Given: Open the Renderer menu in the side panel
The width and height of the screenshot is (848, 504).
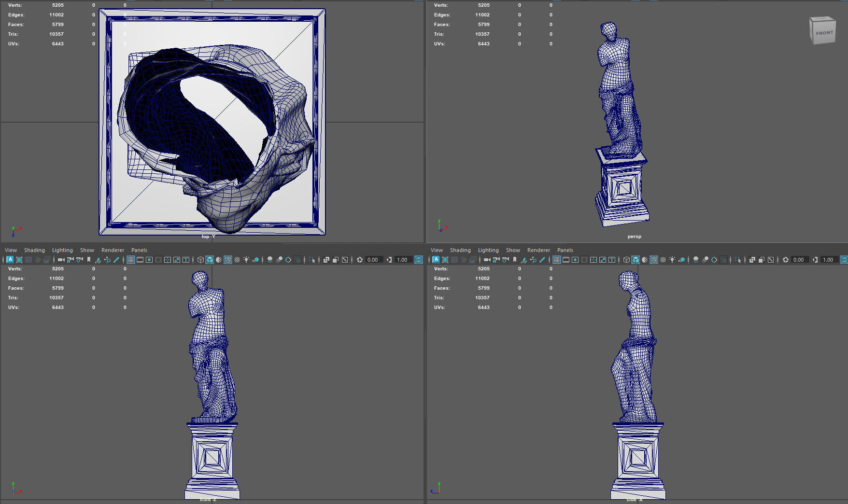Looking at the screenshot, I should [x=538, y=250].
